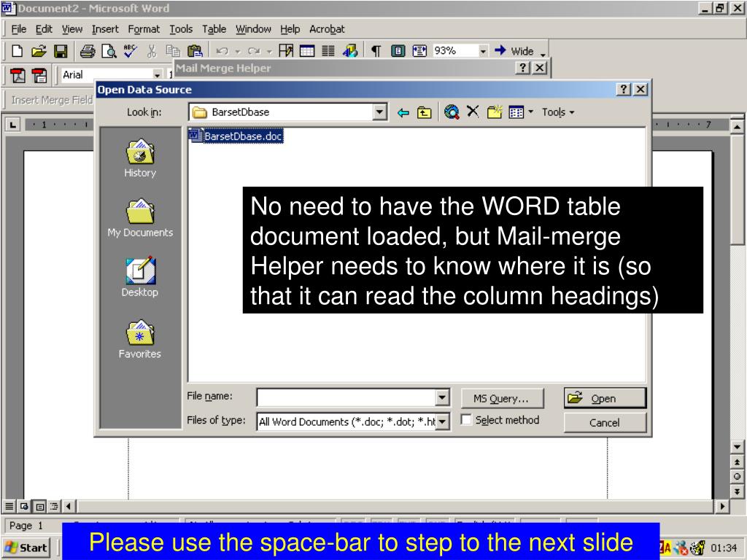Open Desktop in the places bar
This screenshot has height=560, width=747.
tap(140, 277)
